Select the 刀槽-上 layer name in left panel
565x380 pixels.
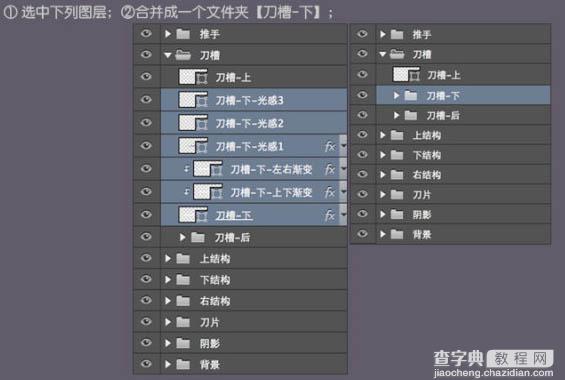coord(233,77)
